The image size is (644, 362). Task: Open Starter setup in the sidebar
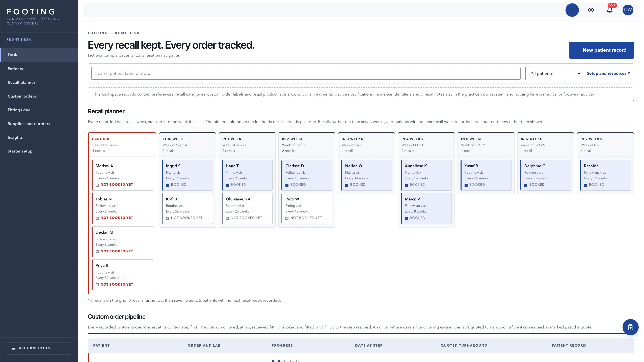click(x=39, y=151)
